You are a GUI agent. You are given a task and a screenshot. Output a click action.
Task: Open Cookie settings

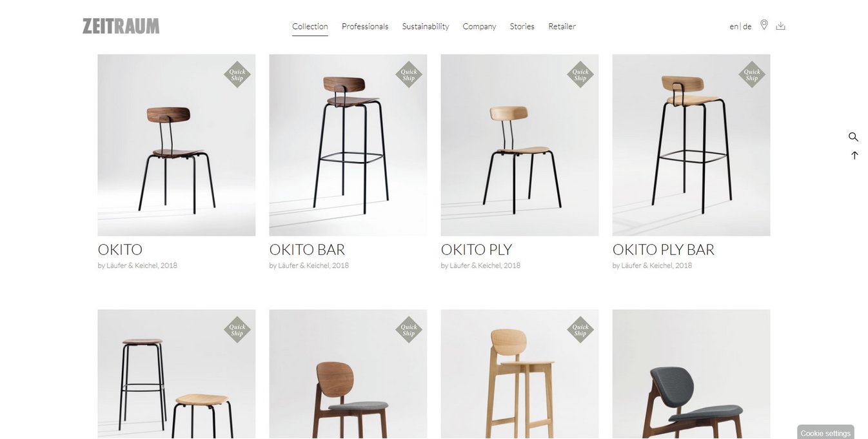(825, 433)
